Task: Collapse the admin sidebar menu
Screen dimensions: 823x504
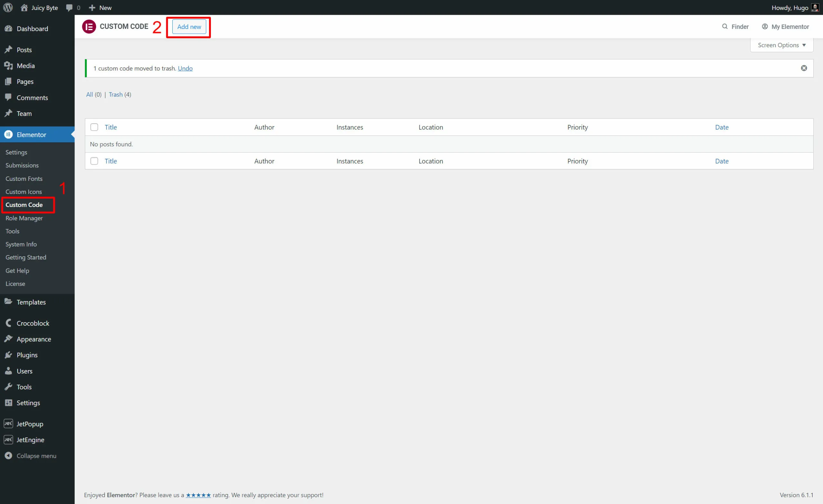Action: click(x=8, y=455)
